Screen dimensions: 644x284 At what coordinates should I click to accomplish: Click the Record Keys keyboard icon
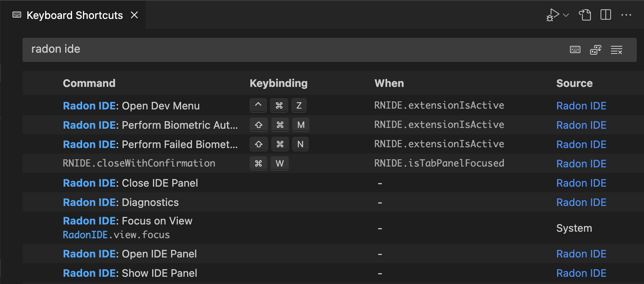tap(575, 50)
